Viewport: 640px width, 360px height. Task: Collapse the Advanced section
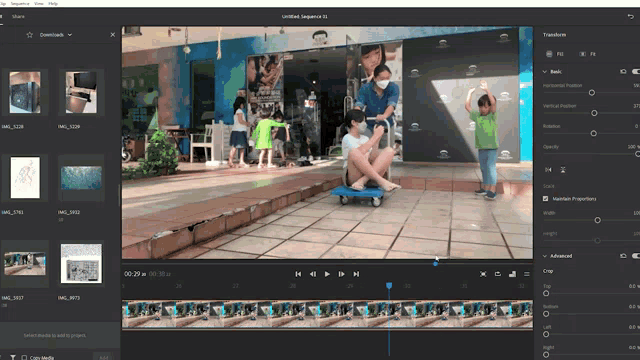point(544,256)
